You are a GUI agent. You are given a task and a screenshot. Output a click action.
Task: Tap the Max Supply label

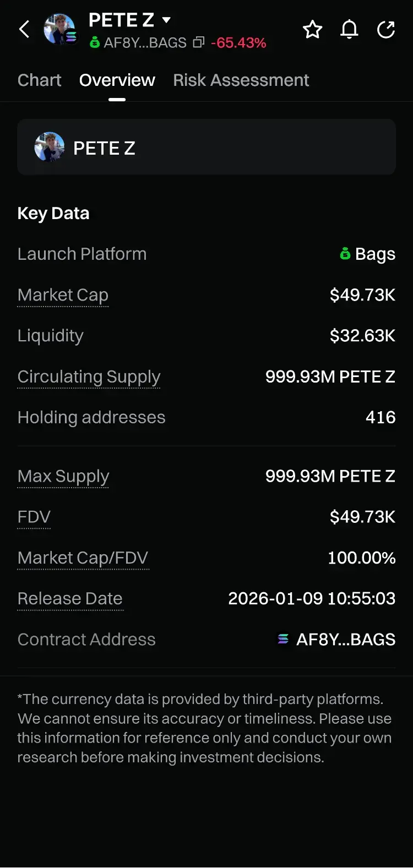[x=63, y=476]
